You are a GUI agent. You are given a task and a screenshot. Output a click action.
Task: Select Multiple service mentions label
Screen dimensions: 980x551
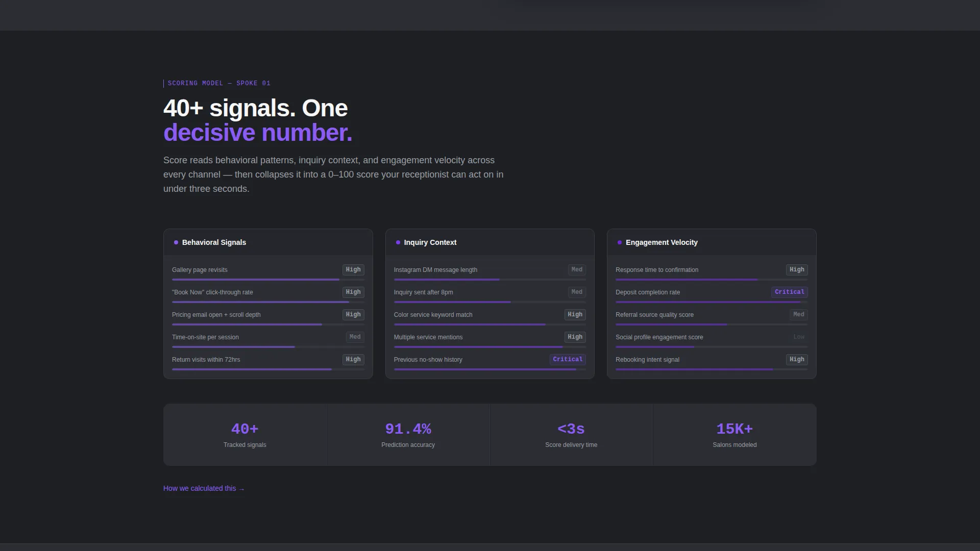click(428, 337)
